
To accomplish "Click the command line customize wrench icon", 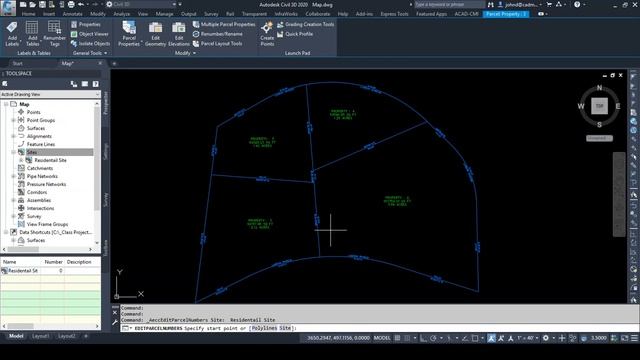I will (x=115, y=322).
